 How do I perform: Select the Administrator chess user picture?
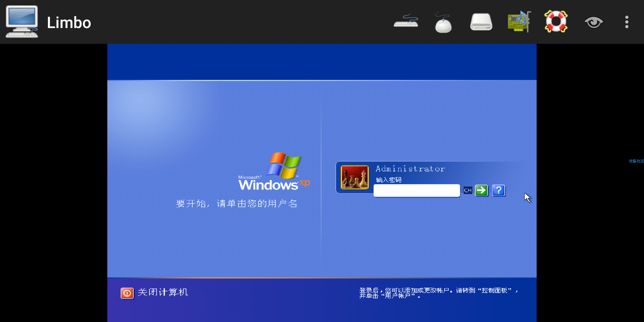pos(355,177)
